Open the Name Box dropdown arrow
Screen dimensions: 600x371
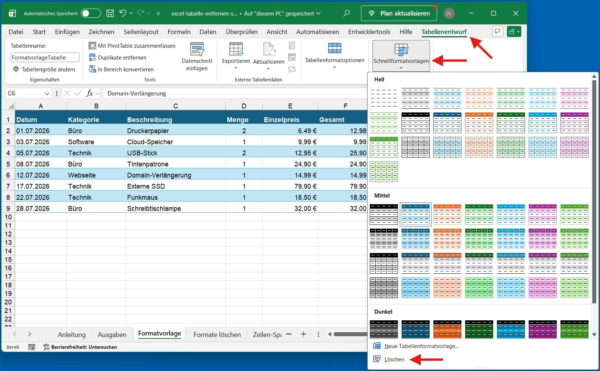point(47,93)
